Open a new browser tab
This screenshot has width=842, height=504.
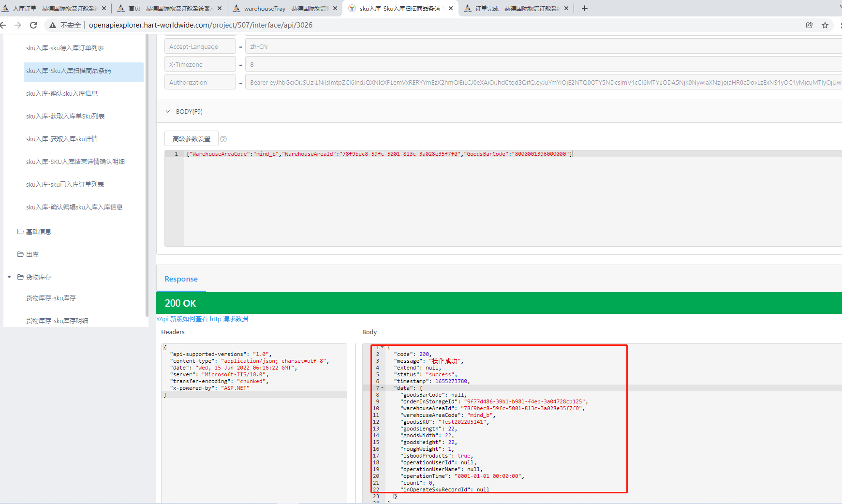point(584,8)
